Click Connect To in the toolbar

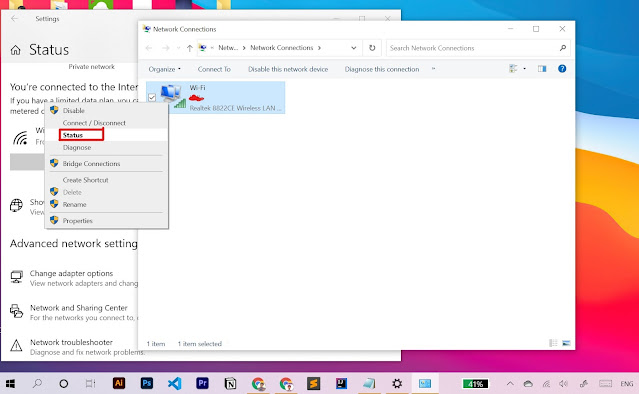click(214, 69)
